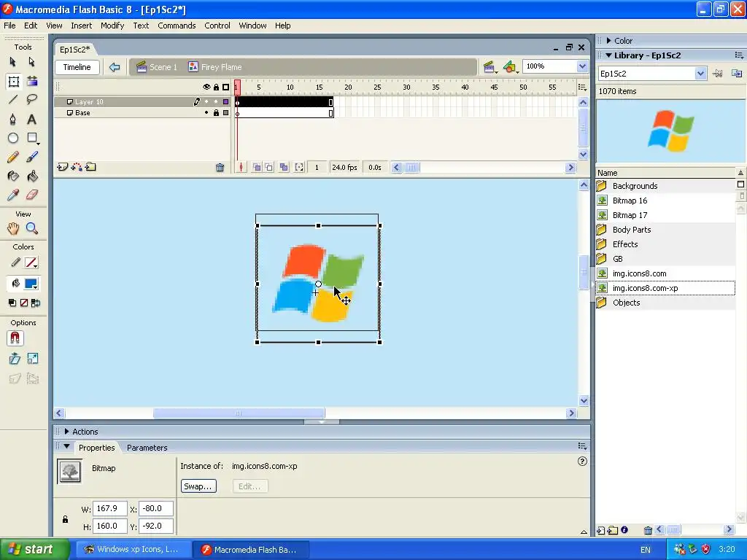The image size is (747, 560).
Task: Open the Modify menu
Action: coord(112,26)
